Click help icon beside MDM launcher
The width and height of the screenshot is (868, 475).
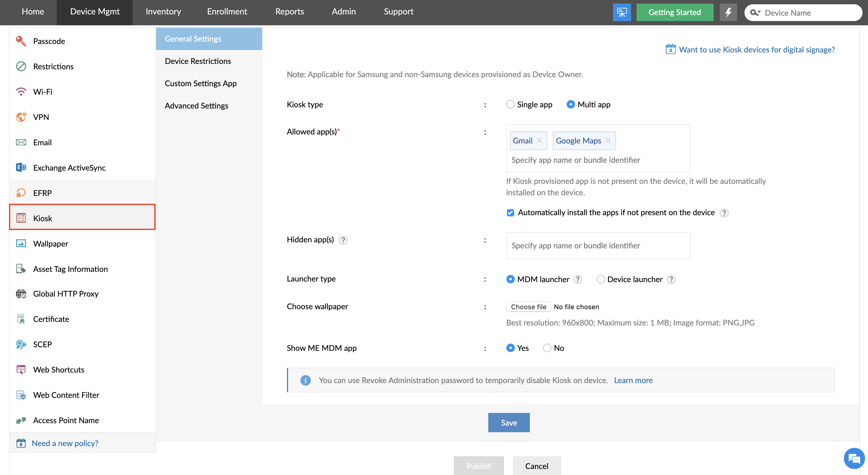click(577, 279)
